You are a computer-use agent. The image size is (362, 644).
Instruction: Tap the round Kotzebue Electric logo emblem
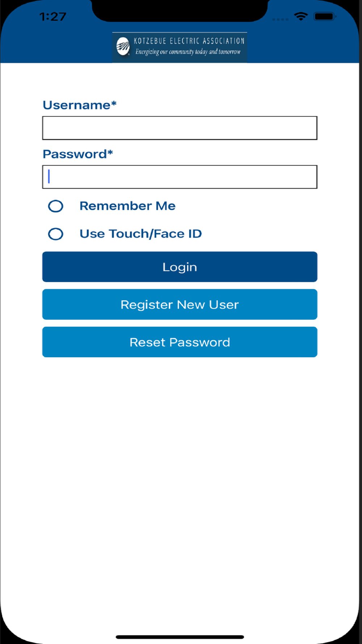click(x=123, y=46)
